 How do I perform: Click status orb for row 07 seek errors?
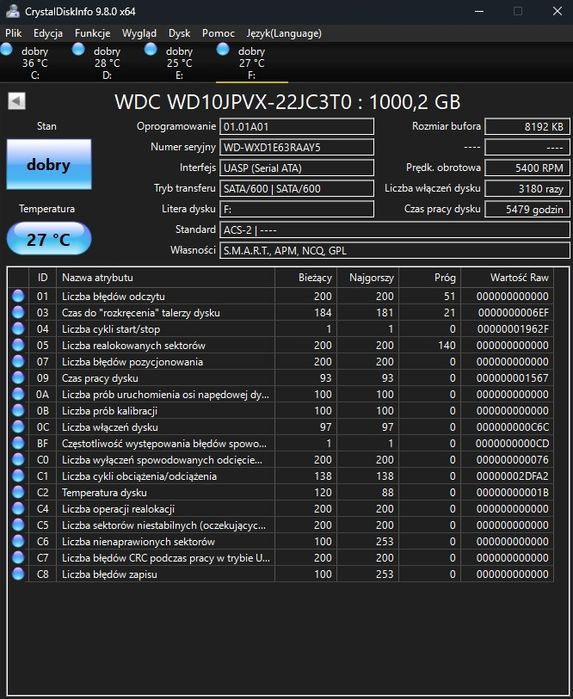(x=18, y=362)
